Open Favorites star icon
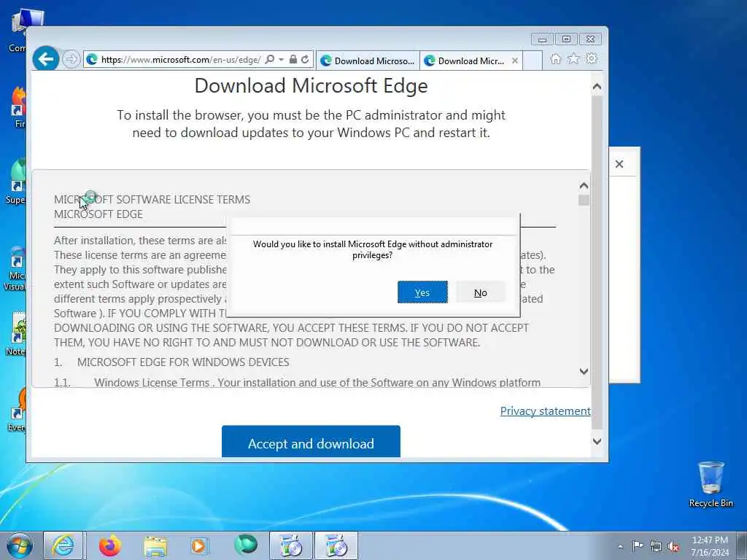747x560 pixels. [x=573, y=58]
